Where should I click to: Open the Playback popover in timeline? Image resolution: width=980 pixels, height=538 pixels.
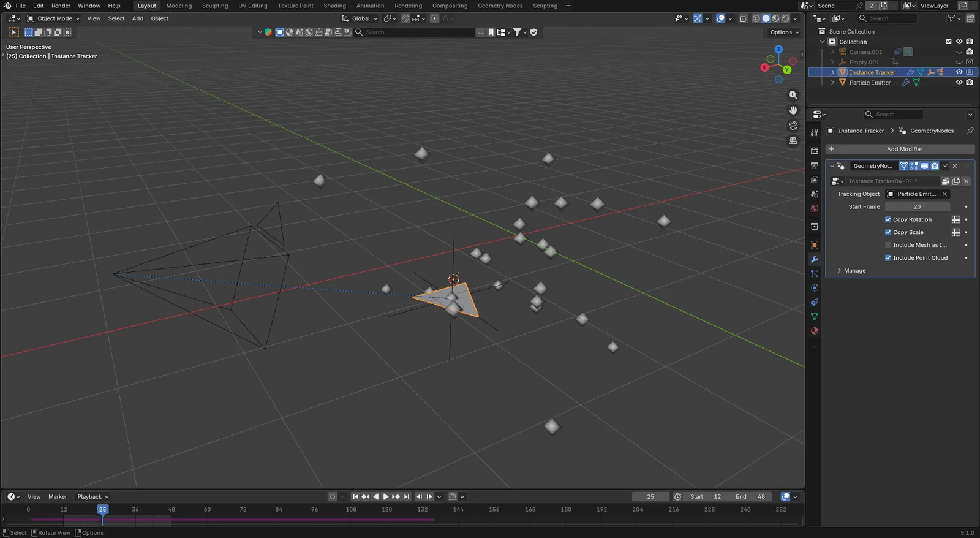click(92, 497)
